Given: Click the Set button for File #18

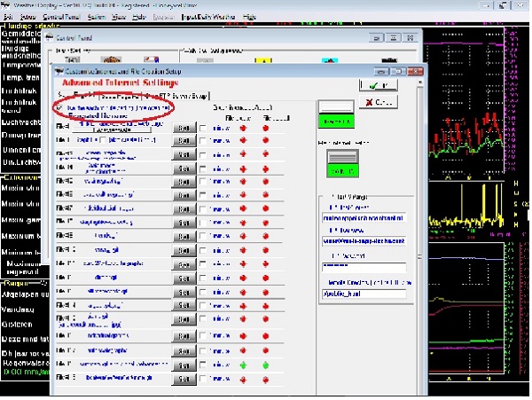Looking at the screenshot, I should point(184,365).
